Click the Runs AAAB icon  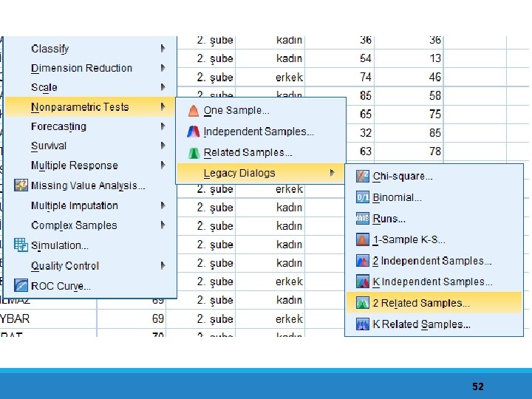click(362, 219)
